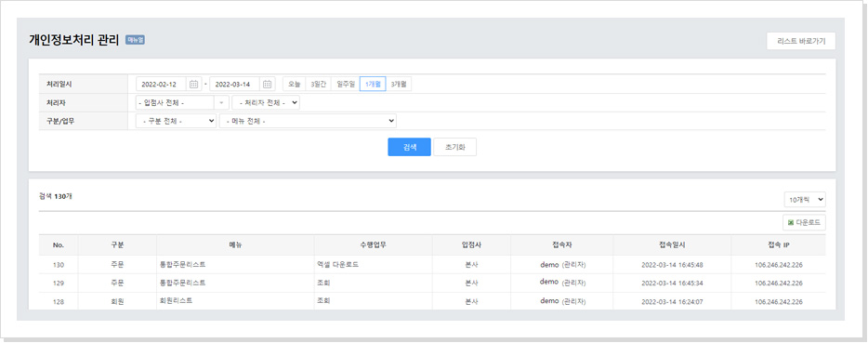Screen dimensions: 868x343
Task: Click the 다운로드 excel download button
Action: [804, 222]
